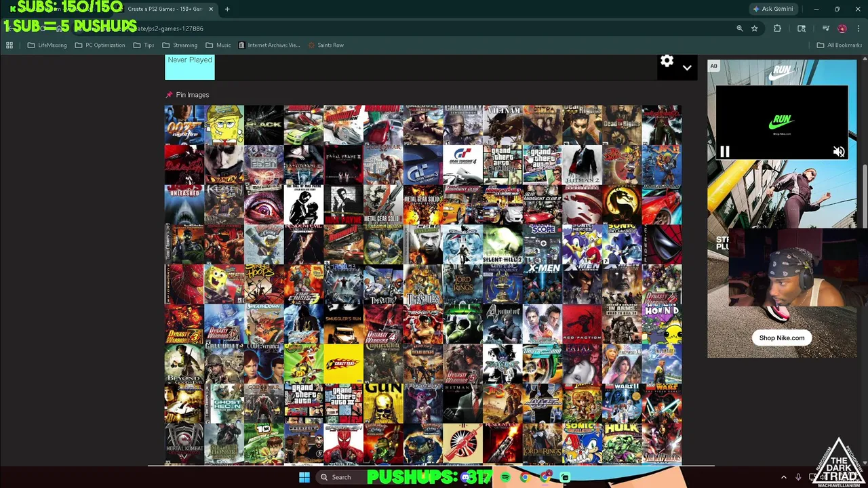Screen dimensions: 868x488
Task: Select the Never Played tier label
Action: pyautogui.click(x=190, y=67)
